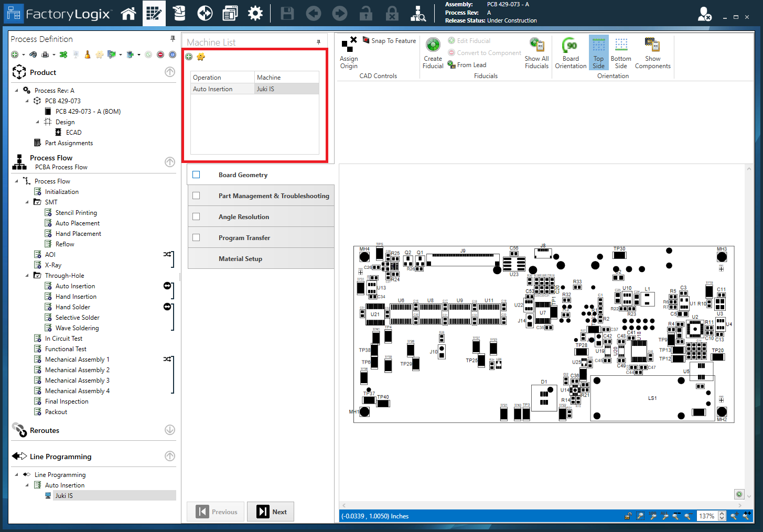
Task: Collapse the Through-Hole tree node
Action: click(27, 275)
